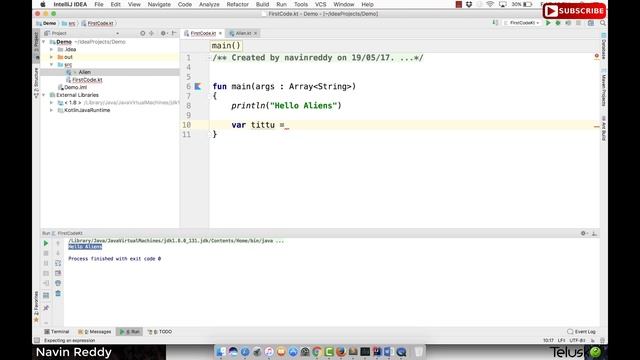Collapse External Libraries node
The image size is (640, 360).
(44, 95)
